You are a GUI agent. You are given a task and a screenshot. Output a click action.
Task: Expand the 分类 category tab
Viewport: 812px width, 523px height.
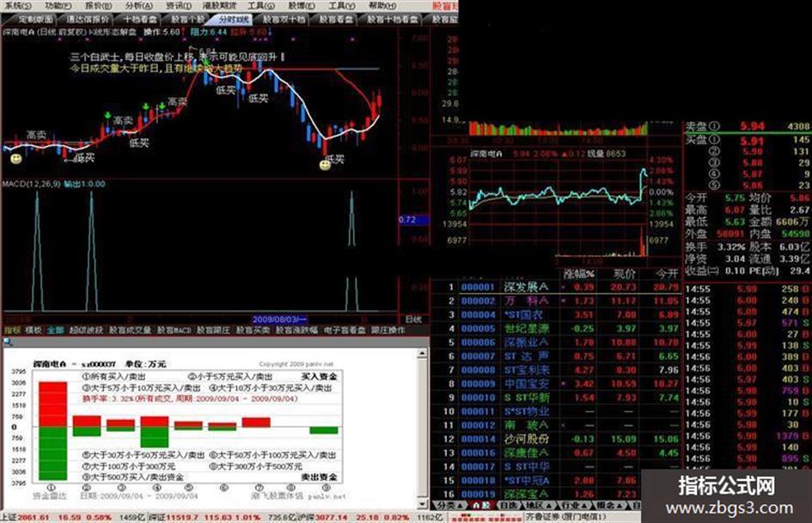(449, 505)
